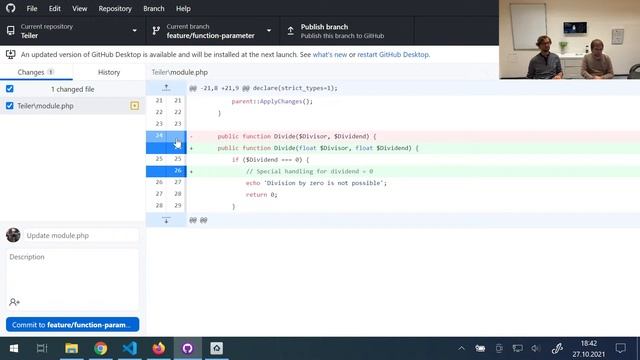The image size is (640, 360).
Task: Expand the Current repository Teiler dropdown
Action: (73, 31)
